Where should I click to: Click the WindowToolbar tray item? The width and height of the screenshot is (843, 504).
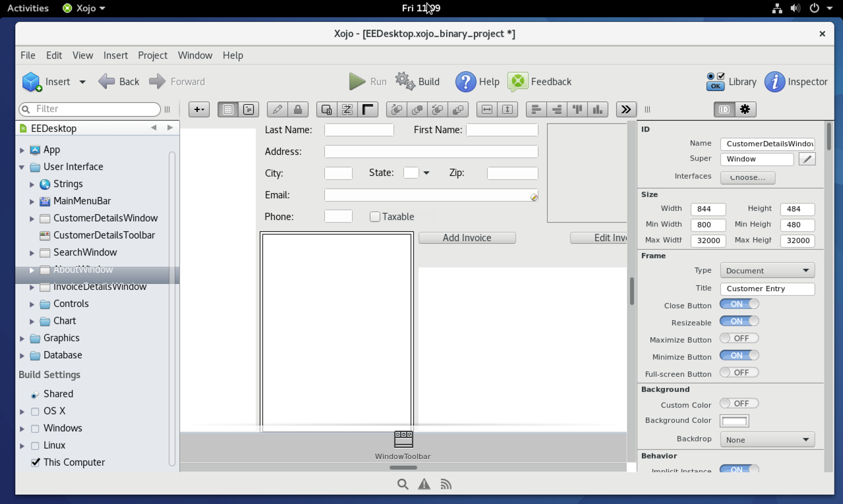[x=403, y=445]
